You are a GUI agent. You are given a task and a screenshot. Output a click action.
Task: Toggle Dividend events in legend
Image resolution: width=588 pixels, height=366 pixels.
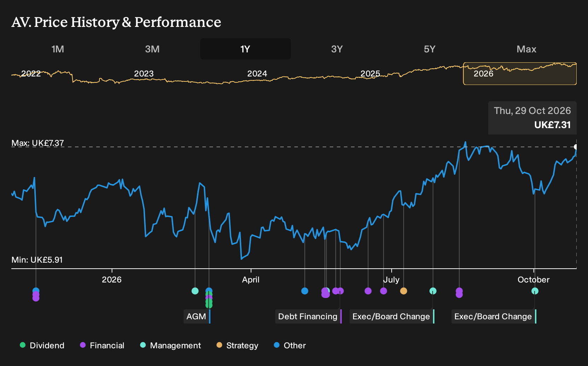click(x=42, y=345)
